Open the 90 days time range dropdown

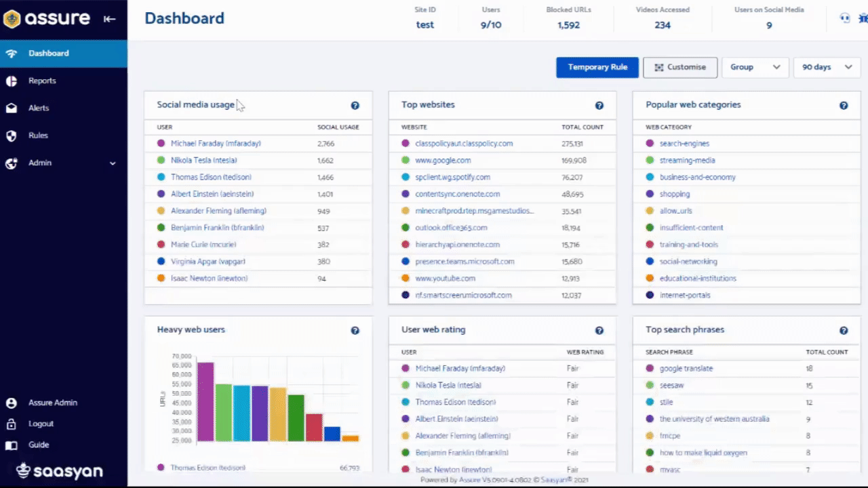[826, 67]
